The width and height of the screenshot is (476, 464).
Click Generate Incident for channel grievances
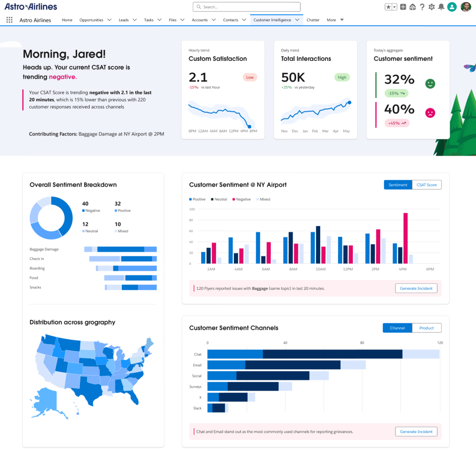[x=416, y=431]
